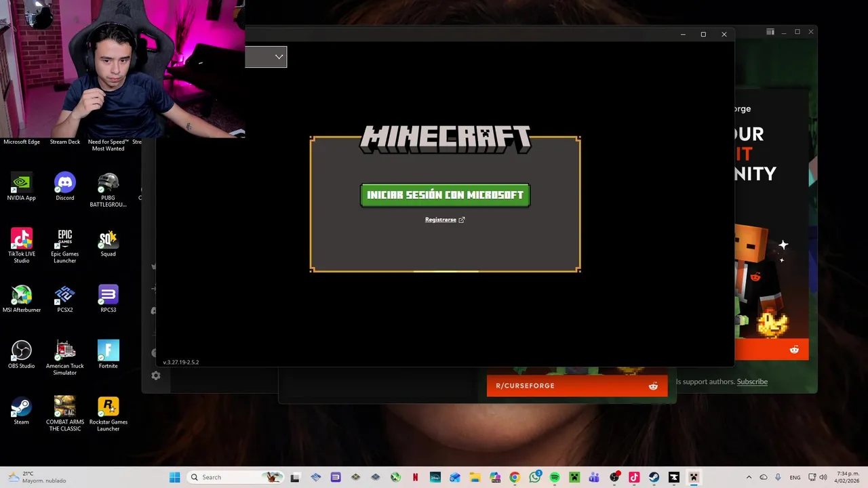Viewport: 868px width, 488px height.
Task: Open NVIDIA App desktop icon
Action: pyautogui.click(x=22, y=187)
